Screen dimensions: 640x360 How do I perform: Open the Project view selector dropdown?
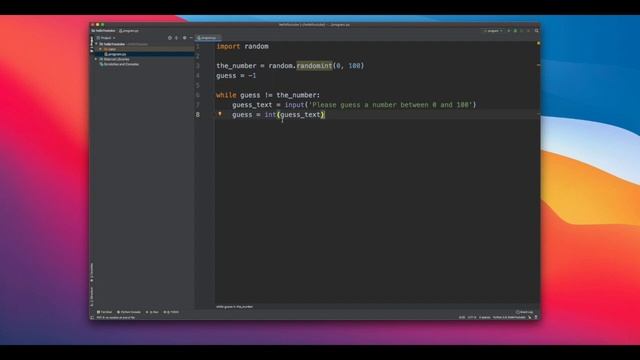coord(106,38)
